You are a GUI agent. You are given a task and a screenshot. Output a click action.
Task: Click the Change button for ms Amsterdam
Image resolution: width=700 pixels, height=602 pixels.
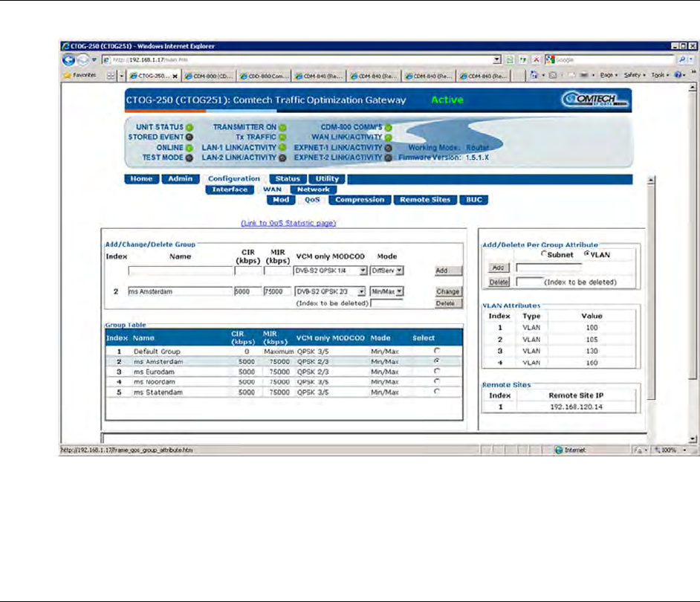pos(448,292)
